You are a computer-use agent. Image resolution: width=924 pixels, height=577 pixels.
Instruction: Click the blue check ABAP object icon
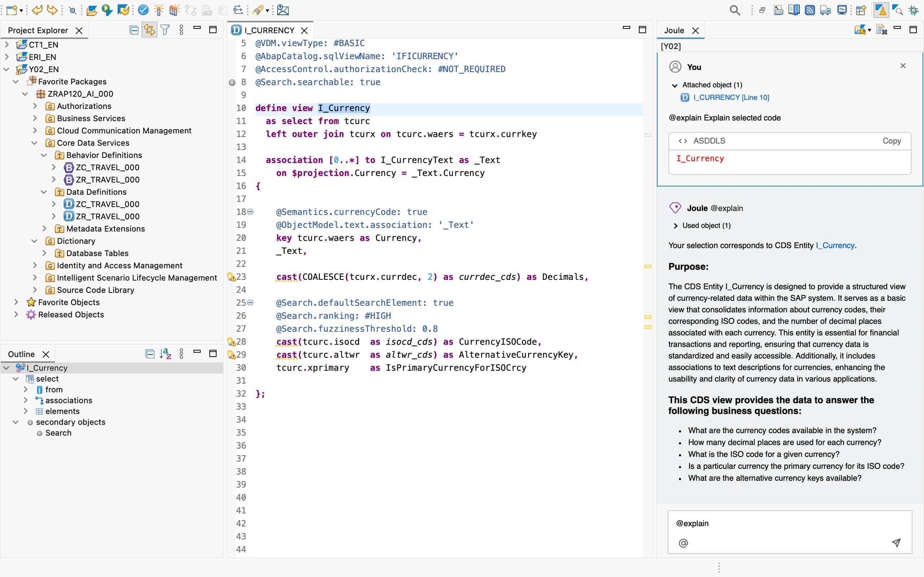click(143, 10)
